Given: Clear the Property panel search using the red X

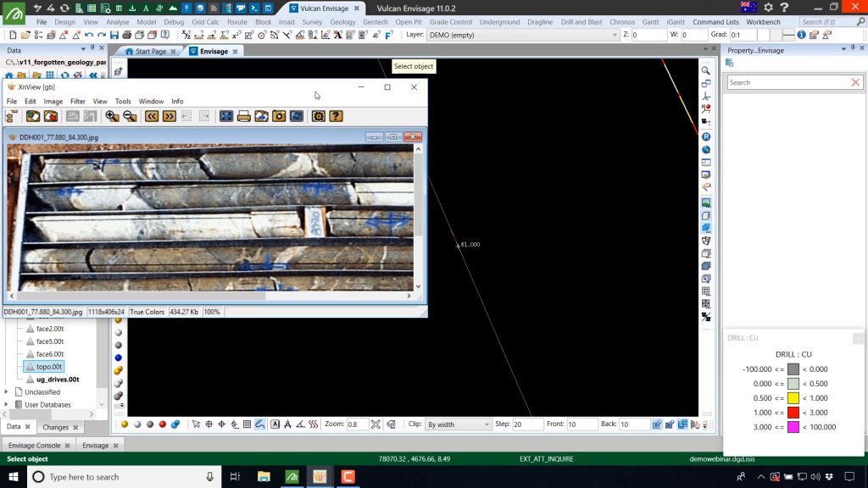Looking at the screenshot, I should pos(854,82).
